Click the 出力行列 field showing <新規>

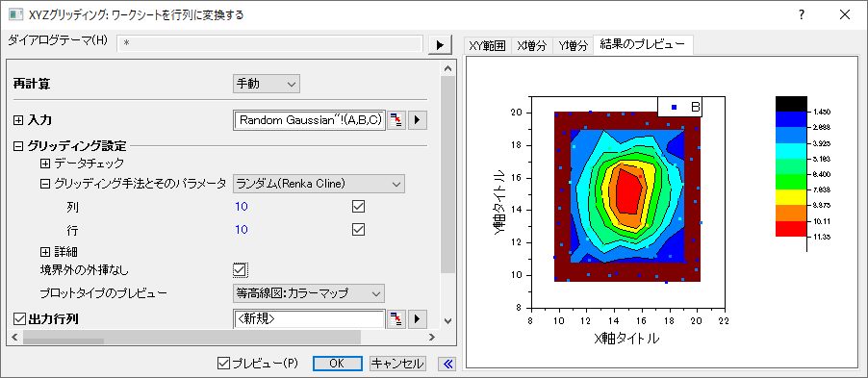310,318
